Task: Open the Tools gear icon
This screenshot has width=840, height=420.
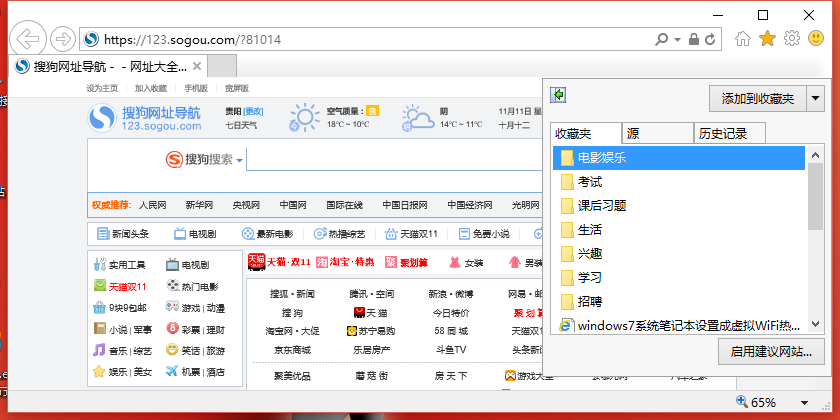Action: (792, 39)
